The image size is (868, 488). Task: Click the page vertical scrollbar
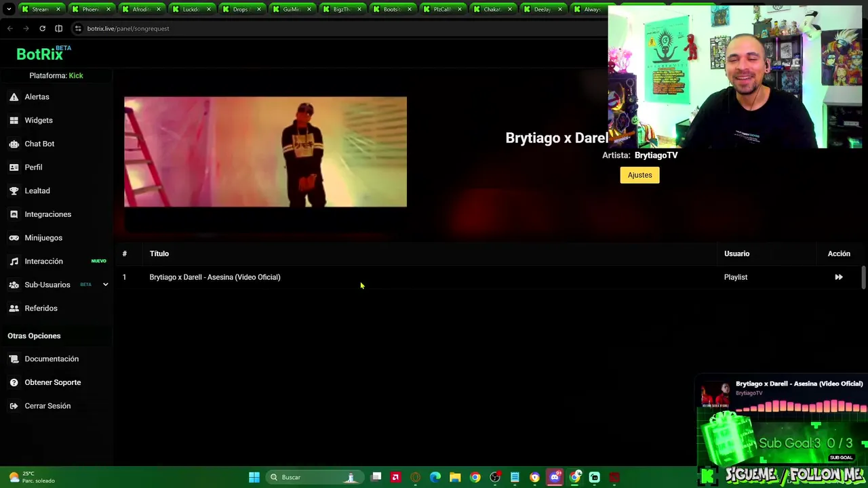point(863,278)
